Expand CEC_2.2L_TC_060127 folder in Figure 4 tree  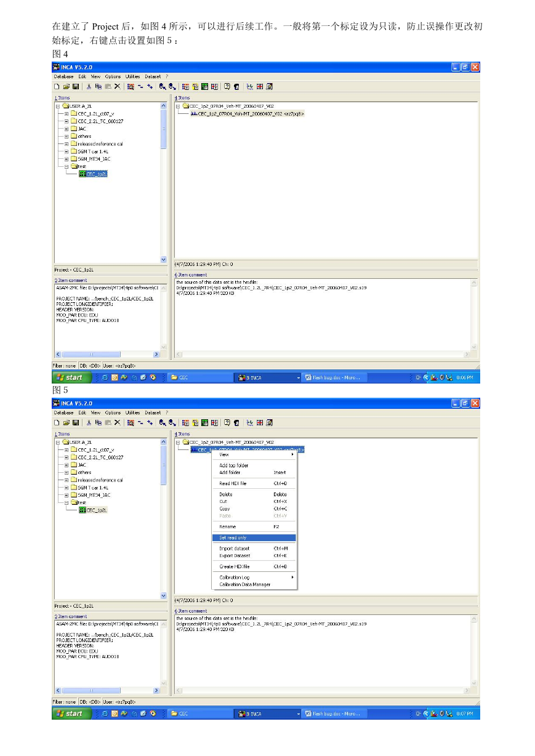[x=66, y=121]
